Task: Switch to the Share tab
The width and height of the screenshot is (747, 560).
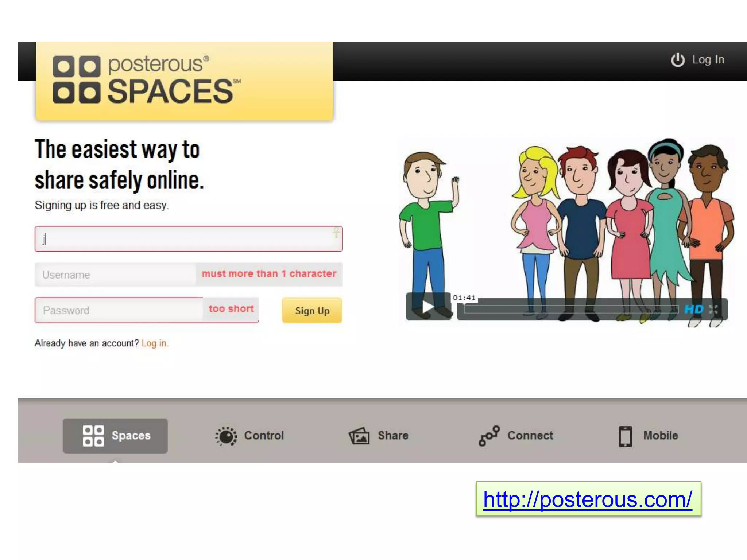Action: tap(393, 436)
